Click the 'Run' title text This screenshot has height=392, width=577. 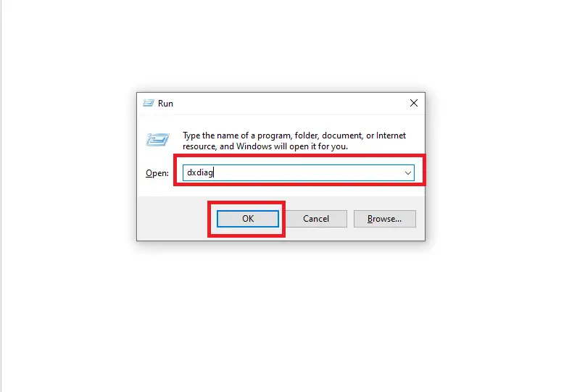tap(165, 104)
